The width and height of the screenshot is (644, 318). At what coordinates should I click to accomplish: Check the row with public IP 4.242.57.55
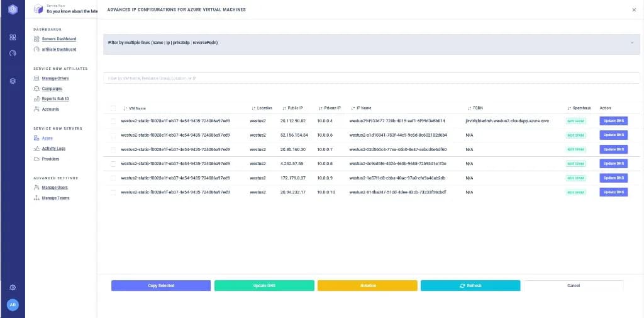113,163
